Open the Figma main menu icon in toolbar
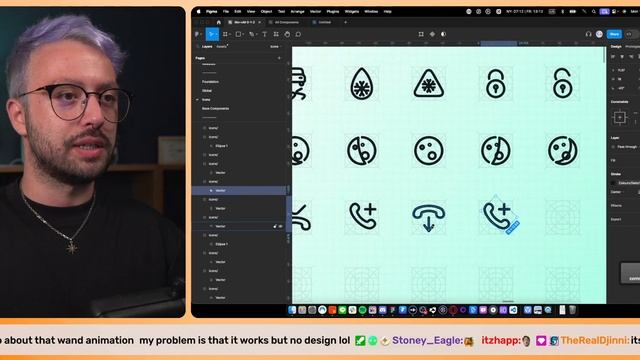Viewport: 640px width, 360px height. [x=198, y=34]
